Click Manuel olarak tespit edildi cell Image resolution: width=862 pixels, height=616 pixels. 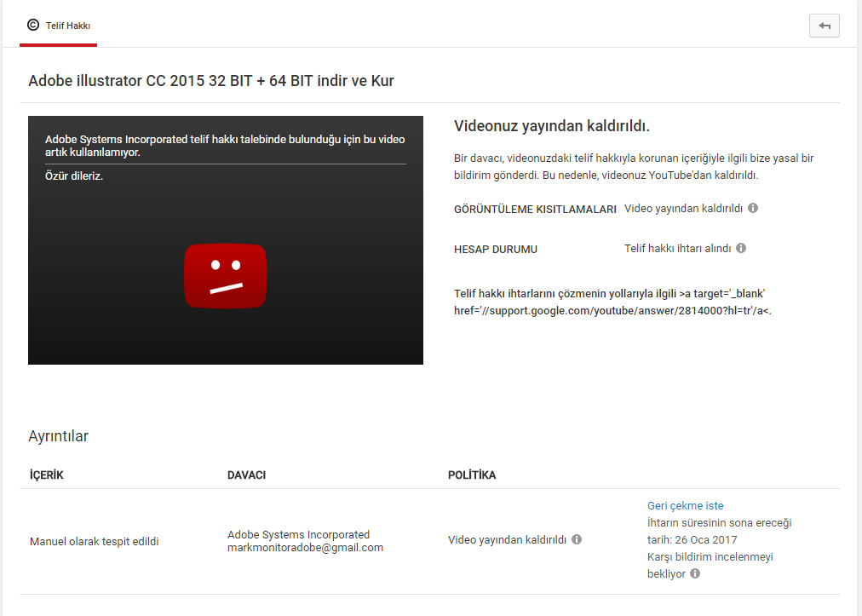coord(94,541)
